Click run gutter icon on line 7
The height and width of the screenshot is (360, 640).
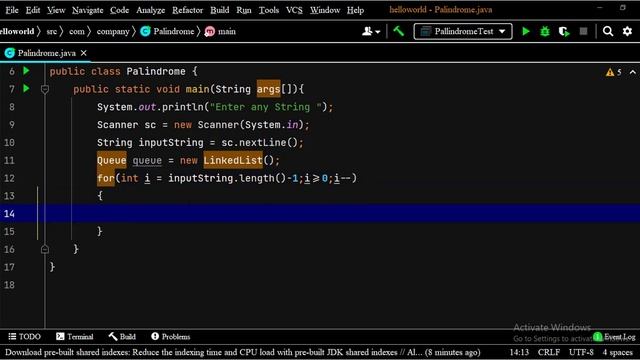tap(27, 88)
